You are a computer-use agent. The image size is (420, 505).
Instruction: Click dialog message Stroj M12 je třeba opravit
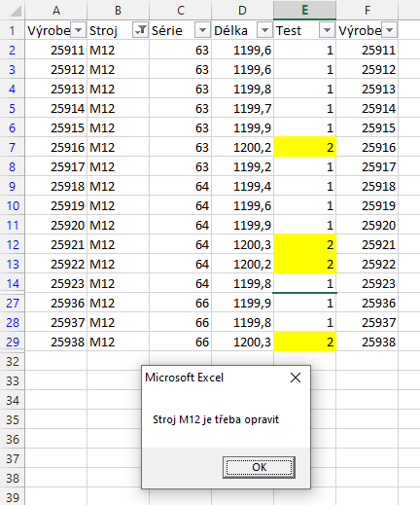click(x=216, y=419)
